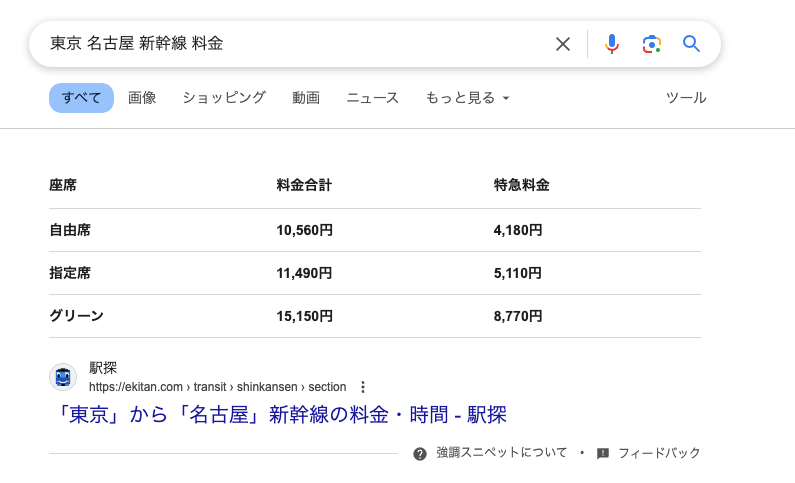Click the 11,490円 total fare cell
This screenshot has height=483, width=795.
click(x=304, y=273)
